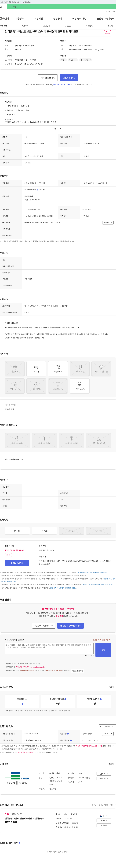Click the 기업 tab in green bar

[x=14, y=7]
